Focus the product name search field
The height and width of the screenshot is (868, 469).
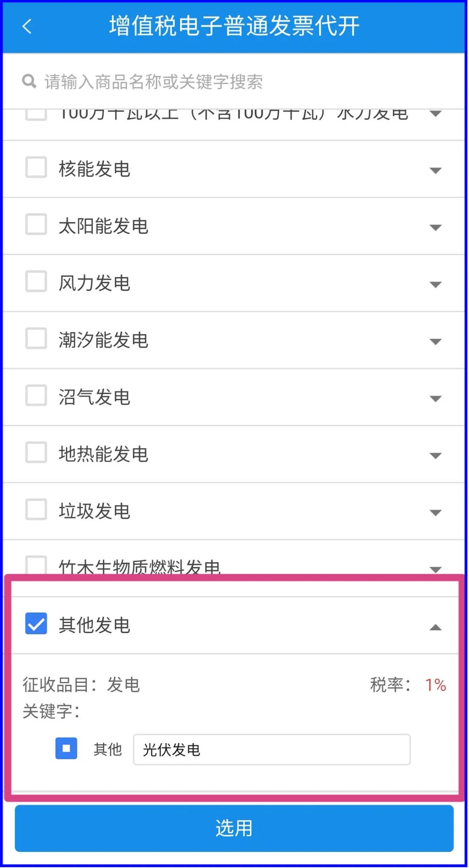pos(234,81)
